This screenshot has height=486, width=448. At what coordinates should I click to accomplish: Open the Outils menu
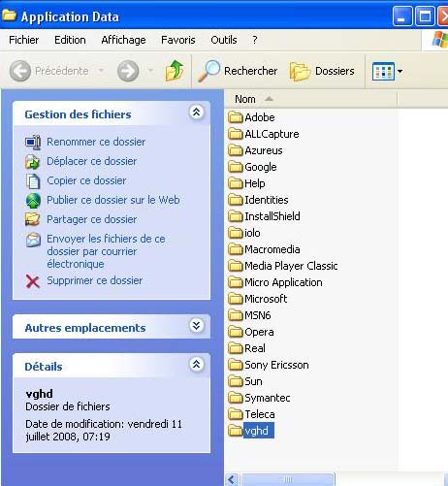(x=224, y=40)
